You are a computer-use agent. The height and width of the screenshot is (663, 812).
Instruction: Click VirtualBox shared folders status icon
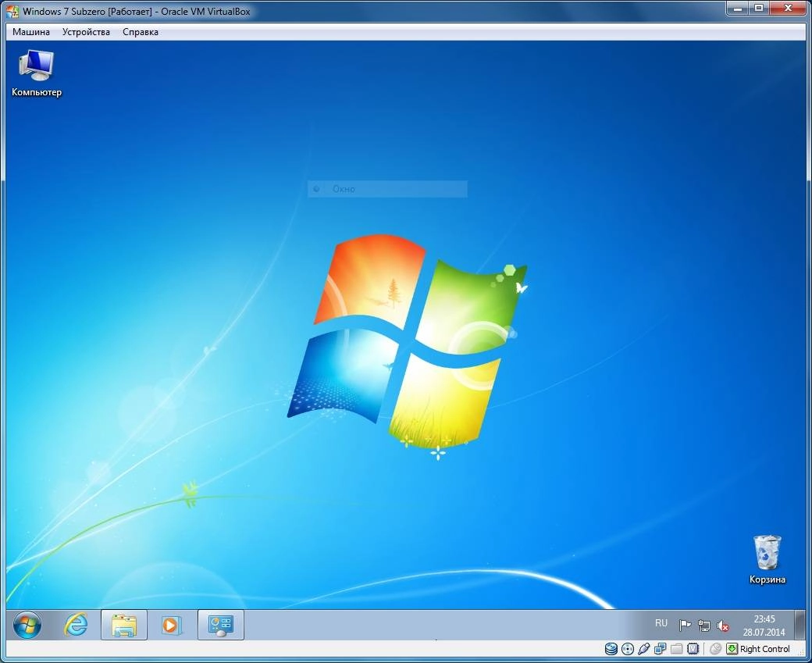pyautogui.click(x=676, y=648)
